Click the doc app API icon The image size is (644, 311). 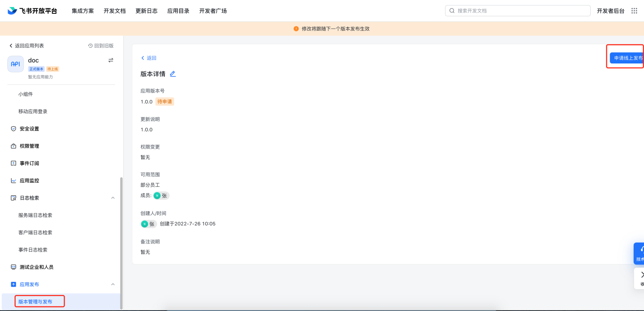click(x=16, y=64)
